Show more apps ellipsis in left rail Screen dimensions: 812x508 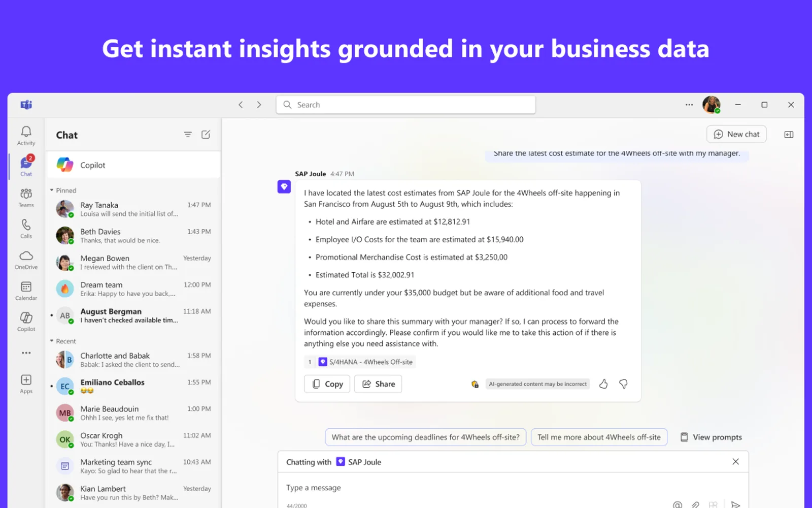26,353
